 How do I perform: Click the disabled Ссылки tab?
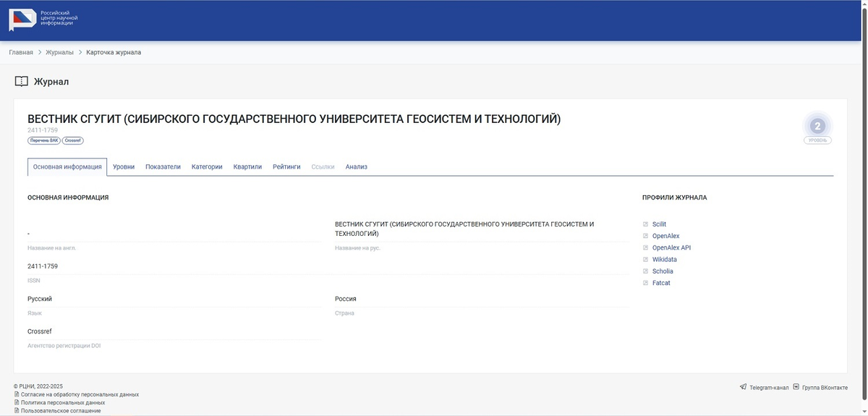[x=323, y=166]
